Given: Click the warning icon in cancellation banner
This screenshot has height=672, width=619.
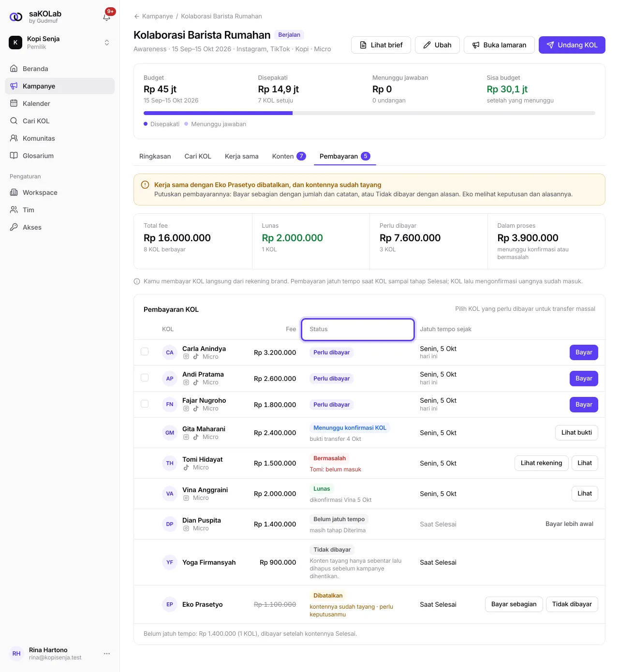Looking at the screenshot, I should (145, 185).
